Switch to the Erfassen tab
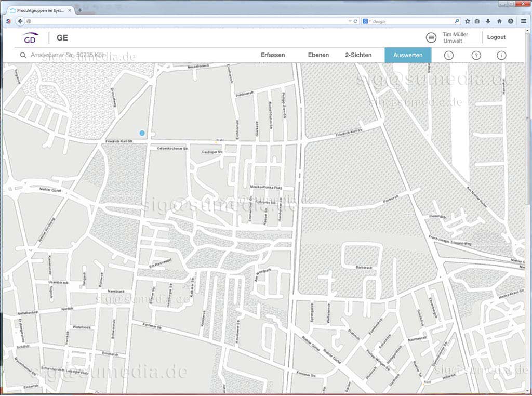The width and height of the screenshot is (532, 396). (x=273, y=55)
